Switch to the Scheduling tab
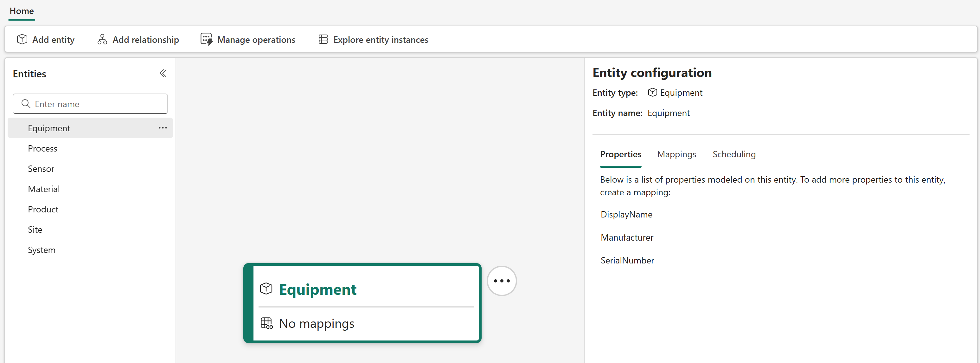The width and height of the screenshot is (980, 363). (x=734, y=154)
